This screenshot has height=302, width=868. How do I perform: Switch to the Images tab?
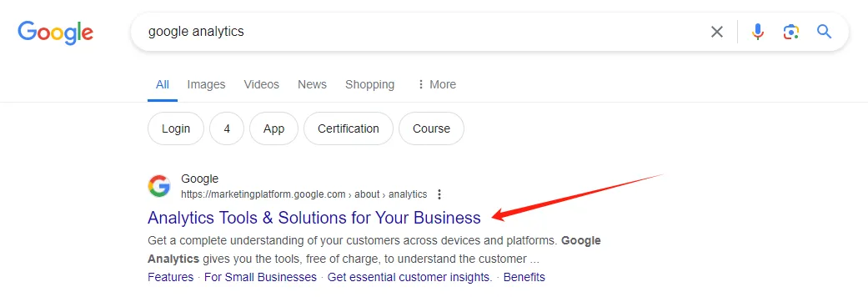point(206,84)
